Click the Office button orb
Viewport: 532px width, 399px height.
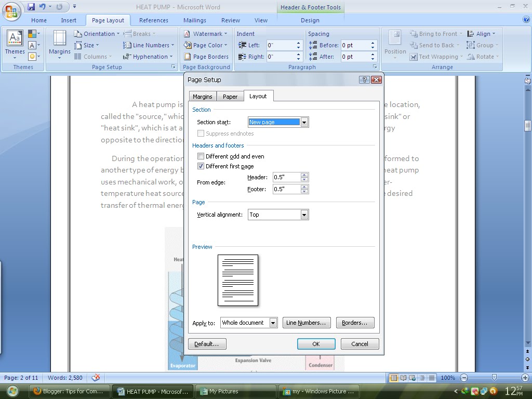(x=11, y=11)
